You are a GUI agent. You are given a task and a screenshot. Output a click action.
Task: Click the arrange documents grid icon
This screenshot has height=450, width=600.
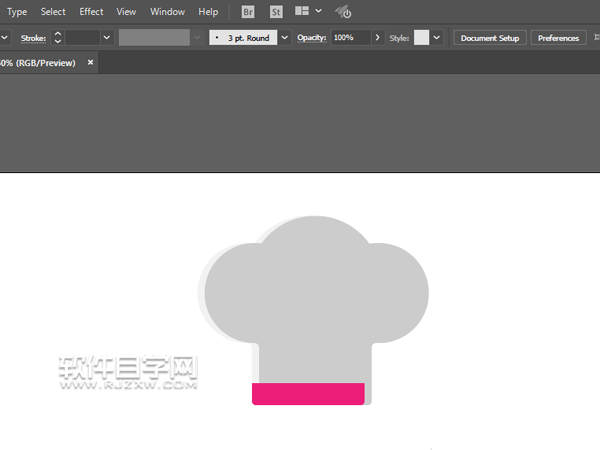302,12
